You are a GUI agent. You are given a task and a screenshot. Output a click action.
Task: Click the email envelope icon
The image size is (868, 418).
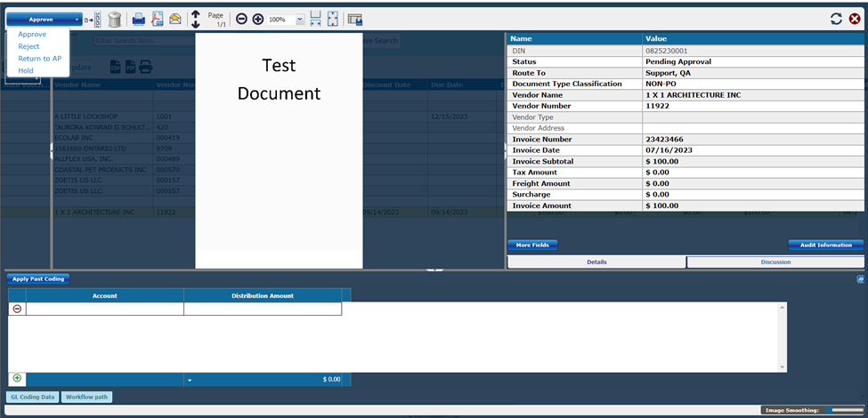pyautogui.click(x=175, y=19)
